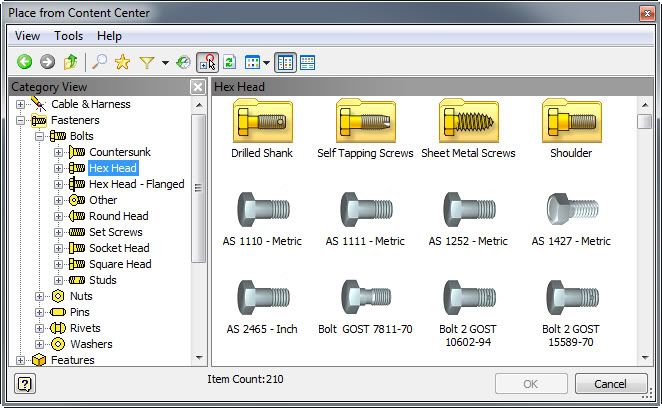Toggle the Tree View panel button
This screenshot has height=408, width=662.
pos(285,63)
